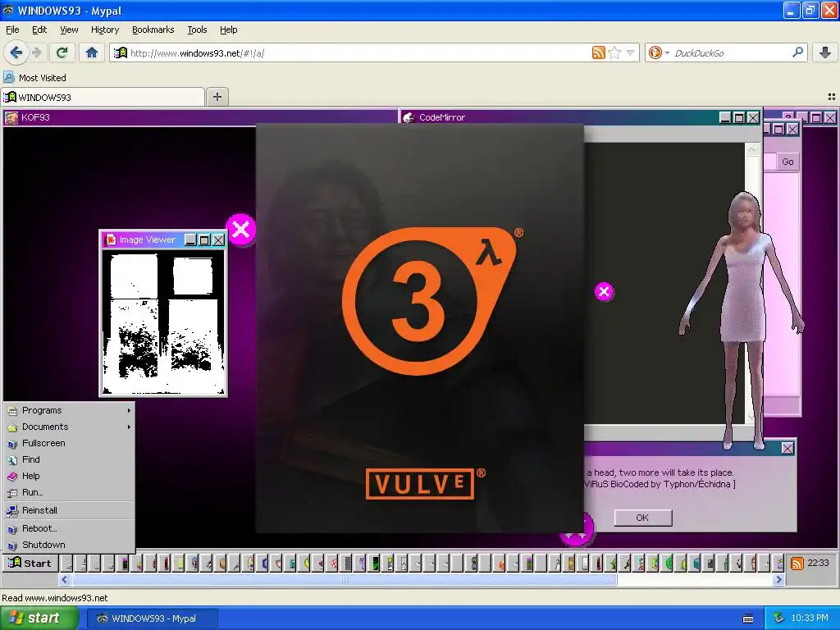Click the taskbar scroll right arrow
The height and width of the screenshot is (630, 840).
pyautogui.click(x=778, y=579)
